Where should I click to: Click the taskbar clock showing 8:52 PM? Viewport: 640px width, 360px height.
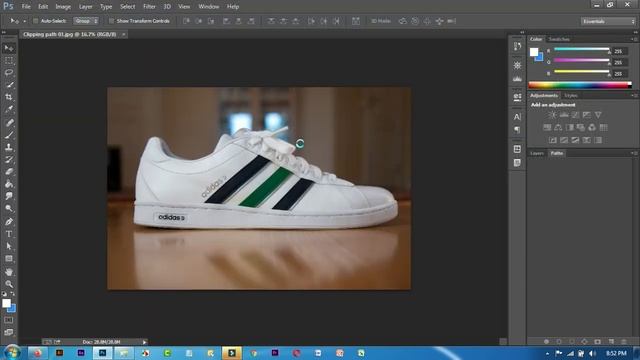click(x=616, y=353)
